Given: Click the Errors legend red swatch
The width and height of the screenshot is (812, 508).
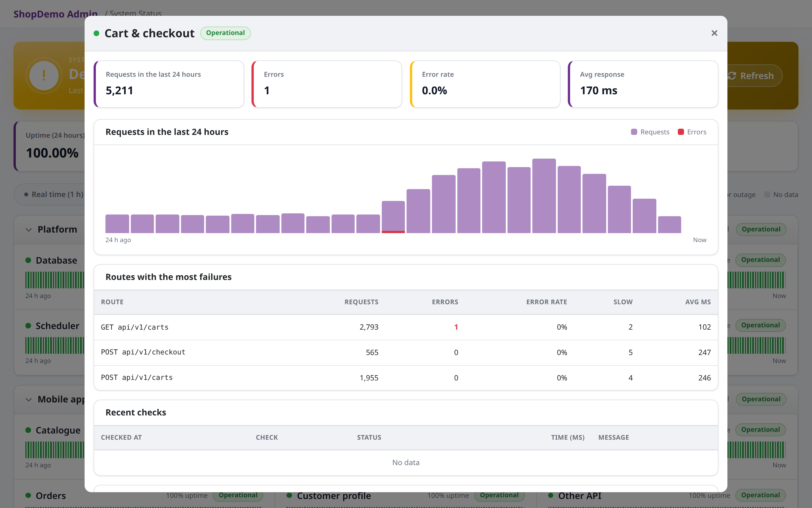Looking at the screenshot, I should [x=681, y=132].
